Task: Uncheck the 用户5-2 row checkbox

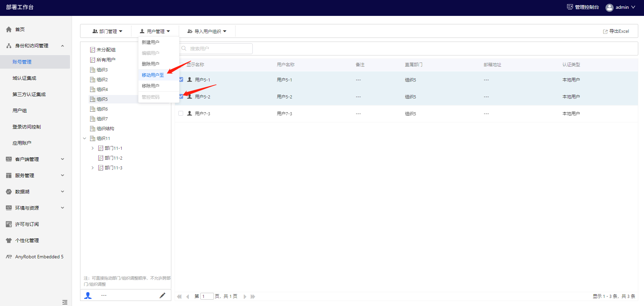Action: coord(181,96)
